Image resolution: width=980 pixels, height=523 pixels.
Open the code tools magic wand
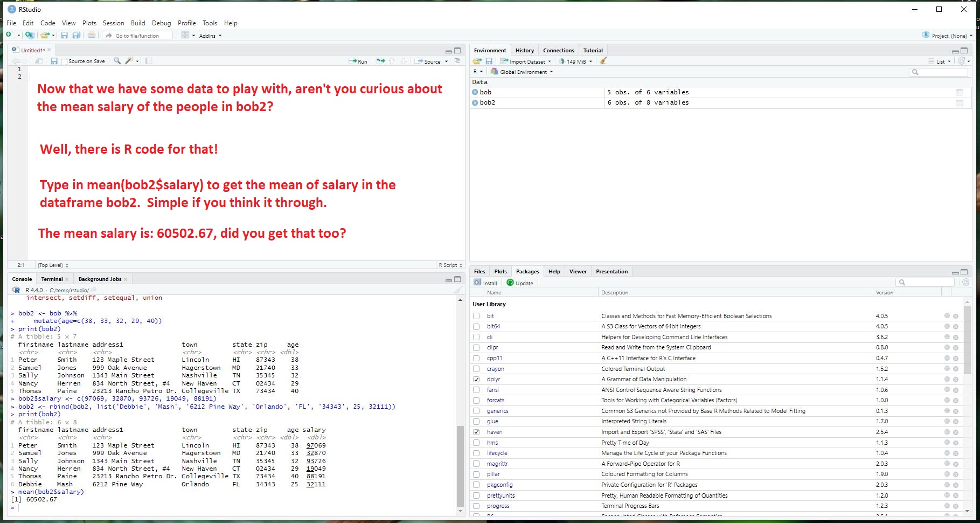129,61
